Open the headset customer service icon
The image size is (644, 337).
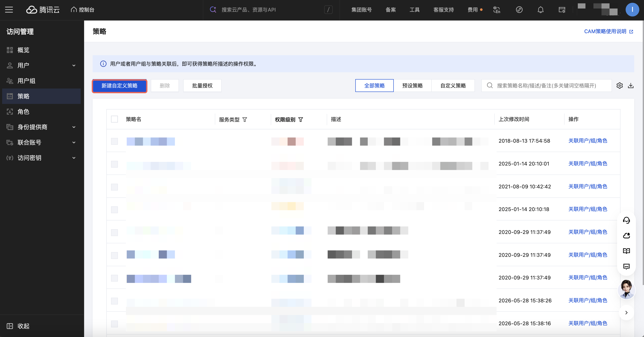(626, 220)
